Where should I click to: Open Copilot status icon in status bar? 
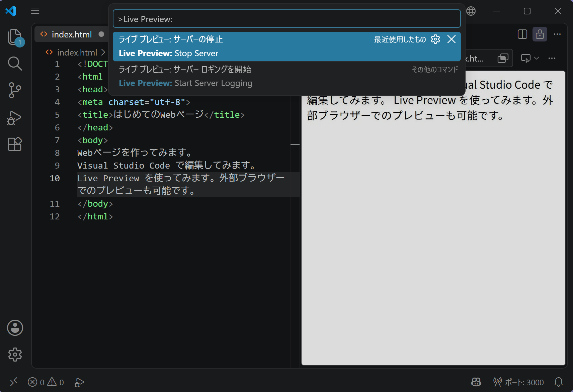tap(476, 382)
